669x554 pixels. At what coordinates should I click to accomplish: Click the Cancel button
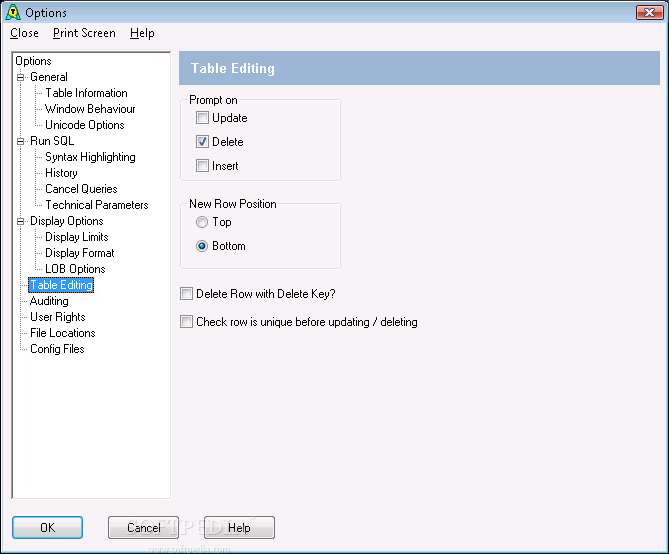click(x=143, y=528)
